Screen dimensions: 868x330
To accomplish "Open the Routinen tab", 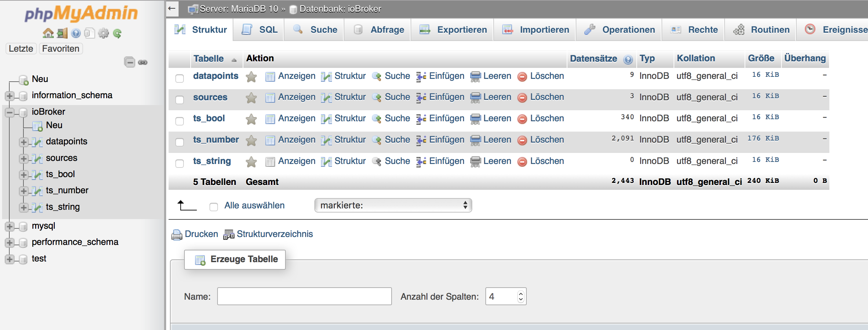I will coord(761,30).
